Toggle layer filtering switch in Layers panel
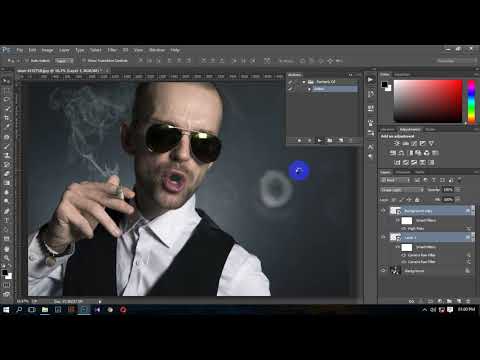Viewport: 480px width, 360px height. pyautogui.click(x=460, y=180)
